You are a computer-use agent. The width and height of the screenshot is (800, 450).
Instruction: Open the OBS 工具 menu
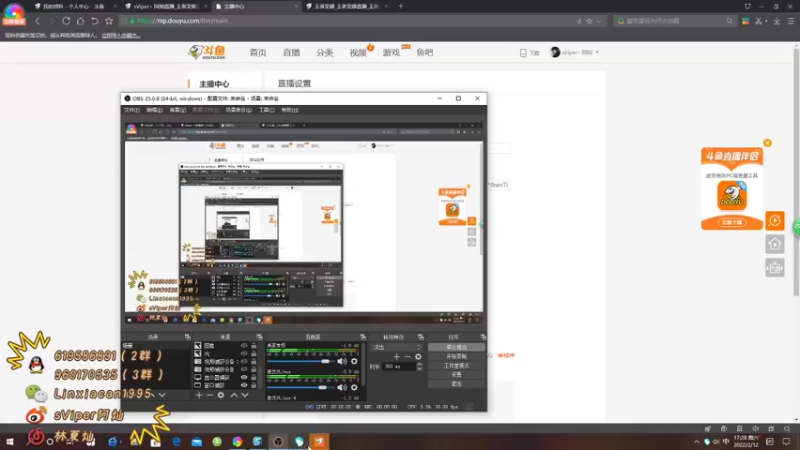pyautogui.click(x=266, y=110)
